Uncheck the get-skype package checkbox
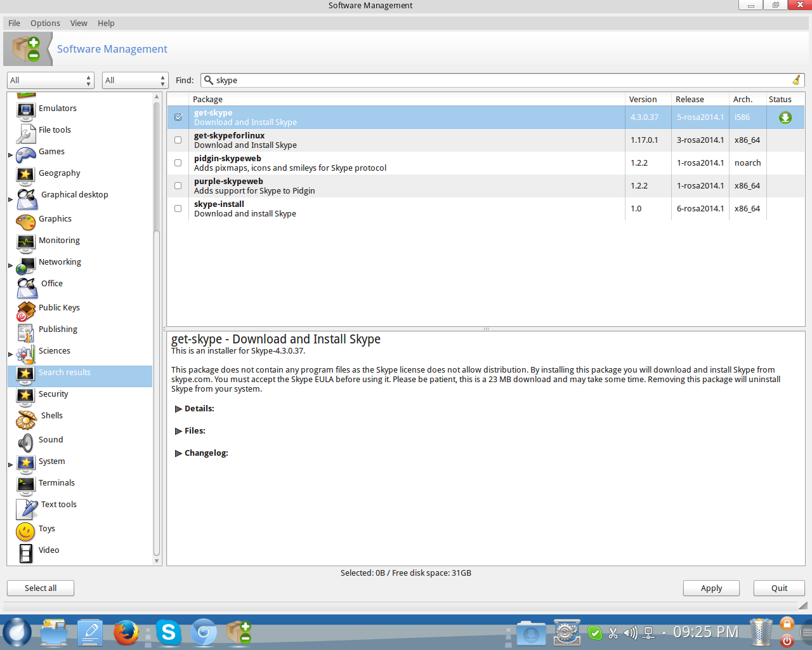The width and height of the screenshot is (812, 650). [178, 117]
